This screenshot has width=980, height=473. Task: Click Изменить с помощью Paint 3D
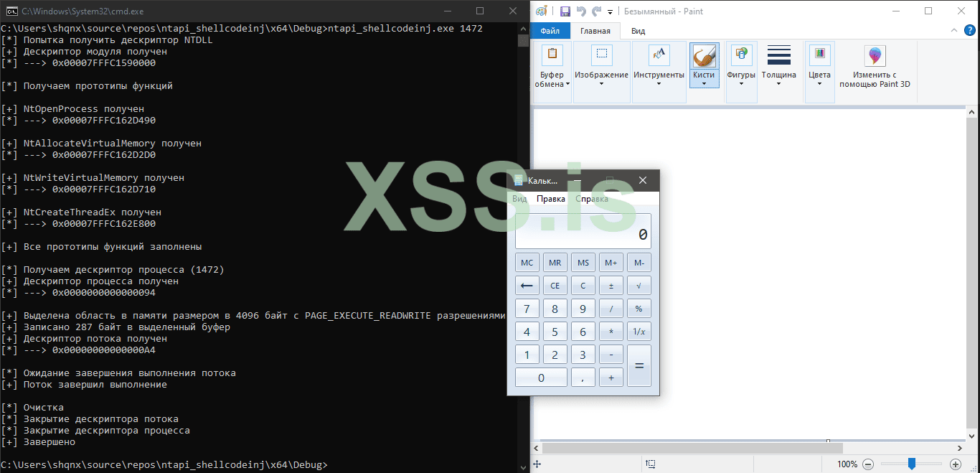[x=875, y=66]
